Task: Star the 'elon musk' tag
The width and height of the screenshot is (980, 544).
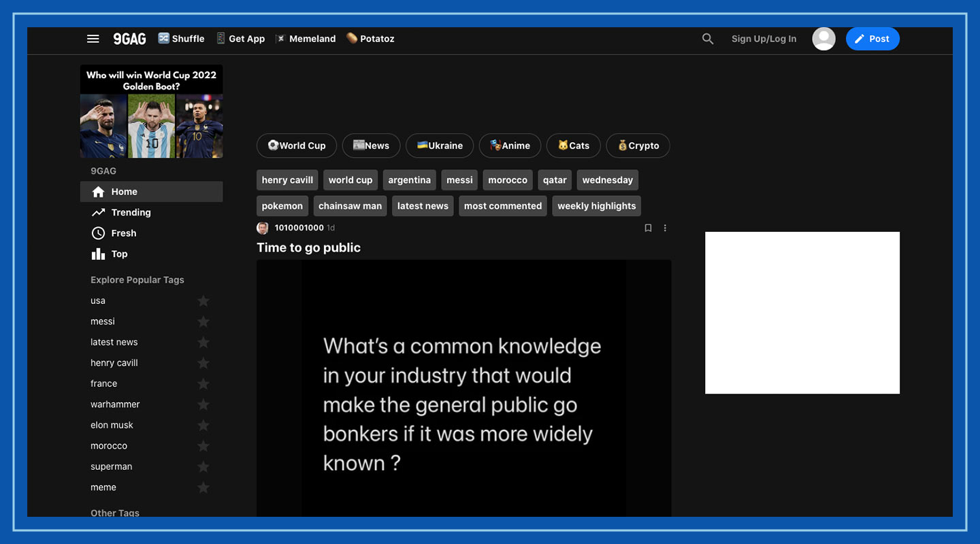Action: [x=203, y=425]
